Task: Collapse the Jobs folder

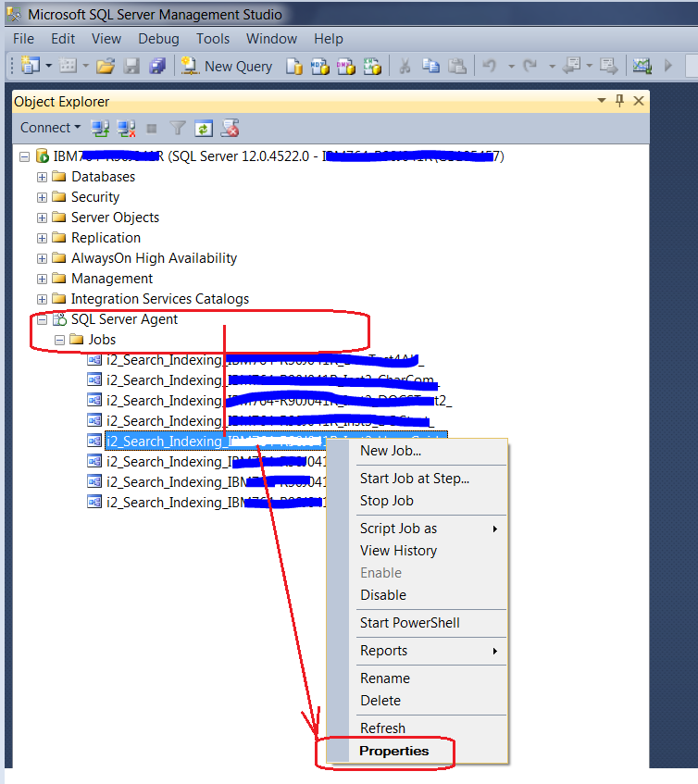Action: click(x=59, y=340)
